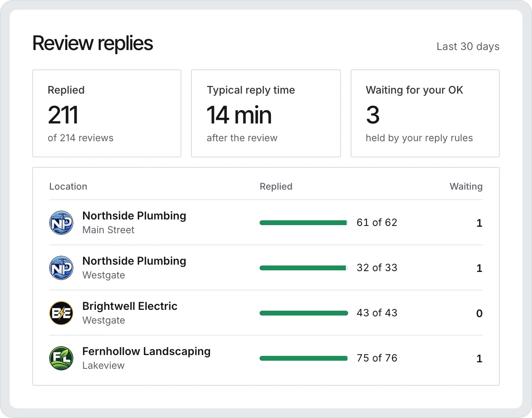The image size is (532, 418).
Task: Click the "43 of 43" replied count
Action: coord(377,313)
